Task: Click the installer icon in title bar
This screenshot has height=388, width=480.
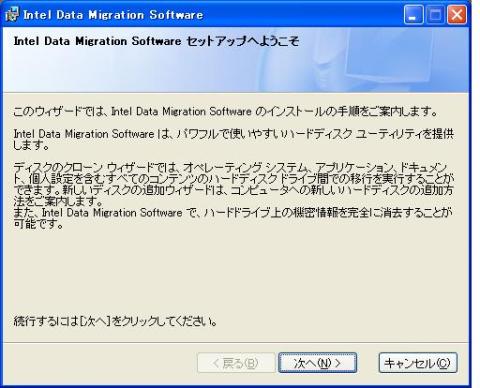Action: [12, 15]
